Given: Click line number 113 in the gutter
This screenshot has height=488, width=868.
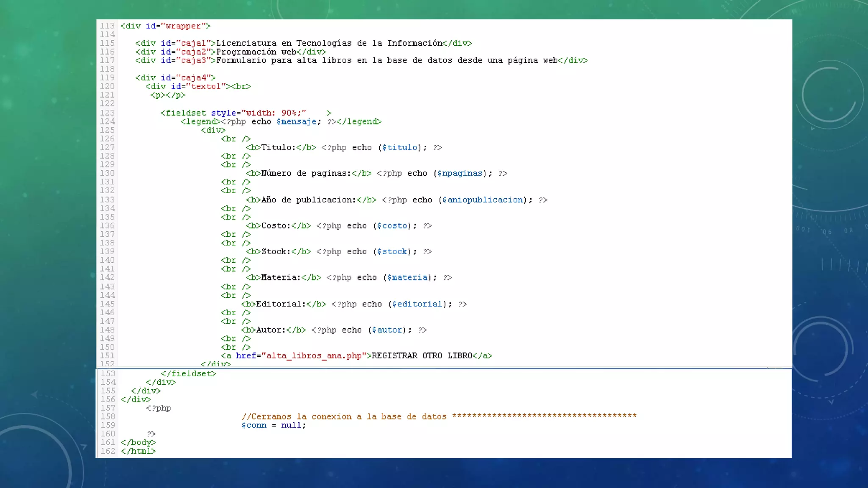Looking at the screenshot, I should [107, 26].
